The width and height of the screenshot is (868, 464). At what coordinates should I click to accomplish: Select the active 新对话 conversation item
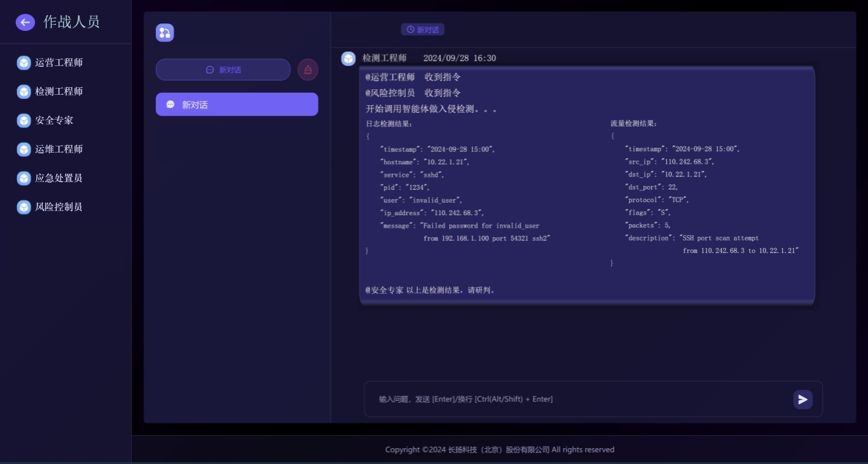pos(237,104)
